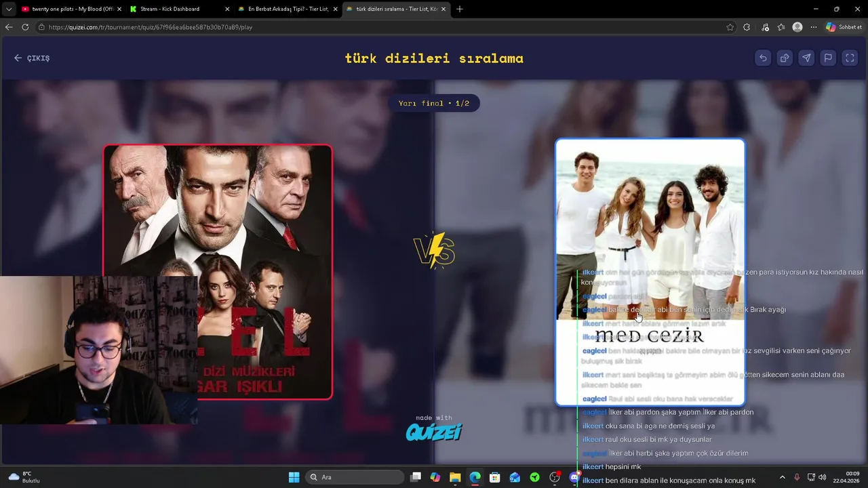Reload the current page
This screenshot has width=868, height=488.
click(x=25, y=27)
